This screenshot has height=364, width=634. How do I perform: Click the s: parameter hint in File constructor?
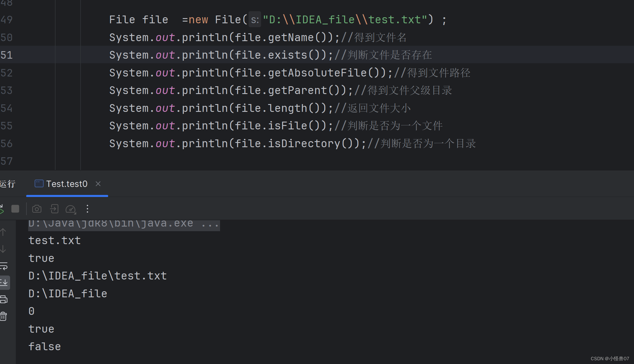click(x=255, y=20)
